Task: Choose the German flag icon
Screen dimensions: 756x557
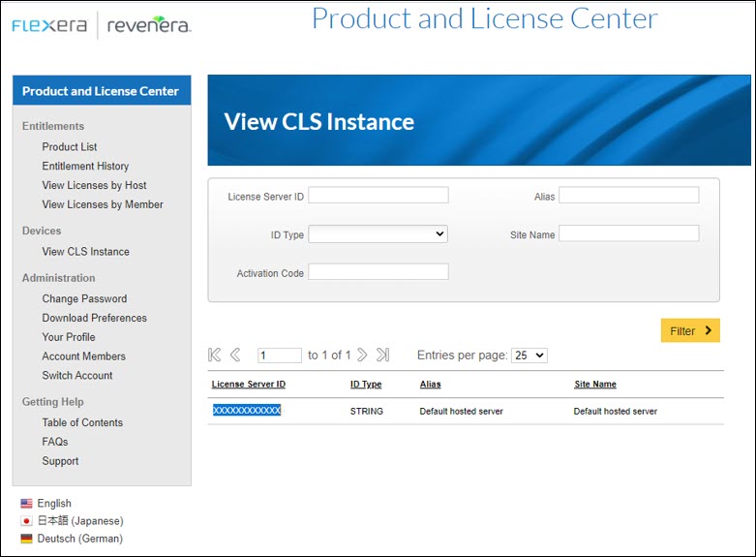Action: tap(26, 539)
